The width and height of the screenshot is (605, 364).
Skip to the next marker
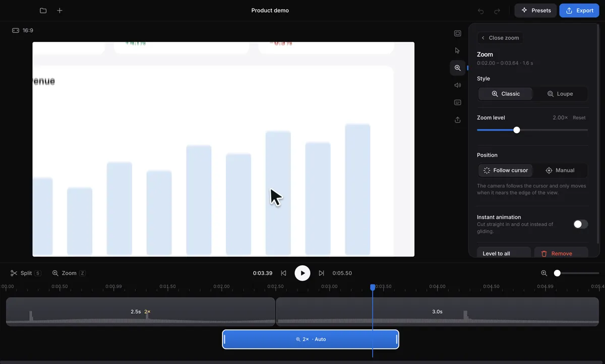click(x=321, y=273)
